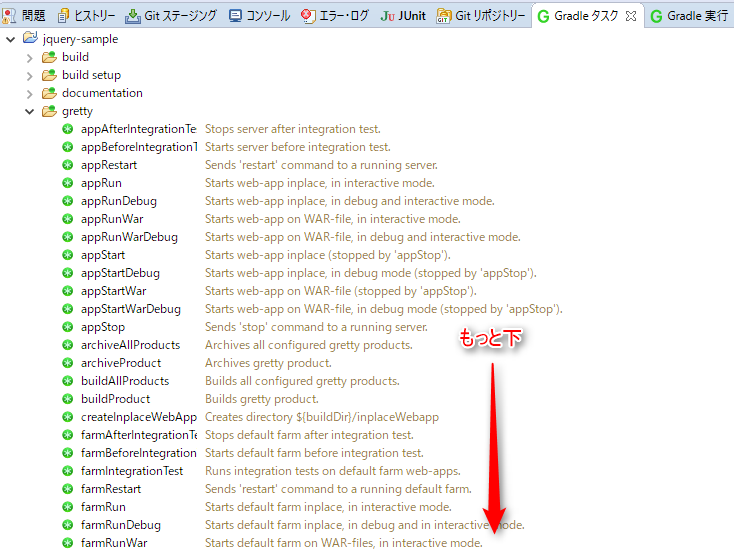
Task: Click the jquery-sample project label
Action: 81,39
